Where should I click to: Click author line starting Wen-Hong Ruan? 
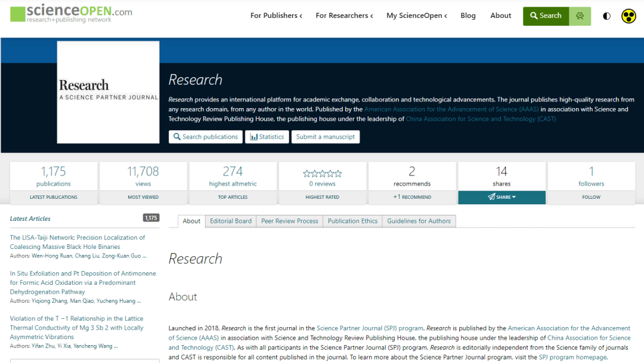pos(78,256)
